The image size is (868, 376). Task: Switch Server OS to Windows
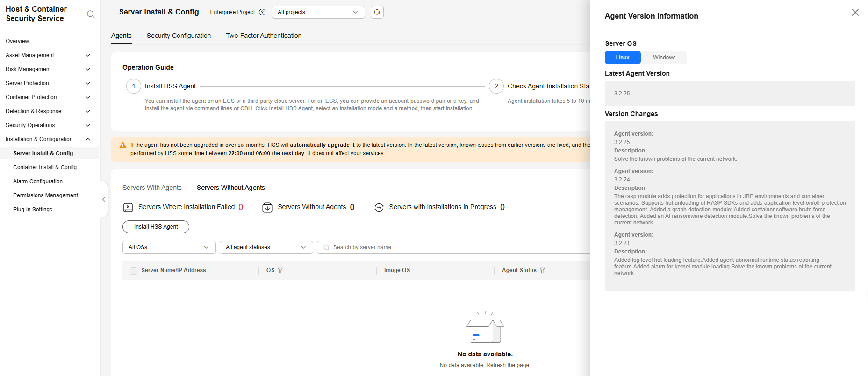(x=664, y=58)
